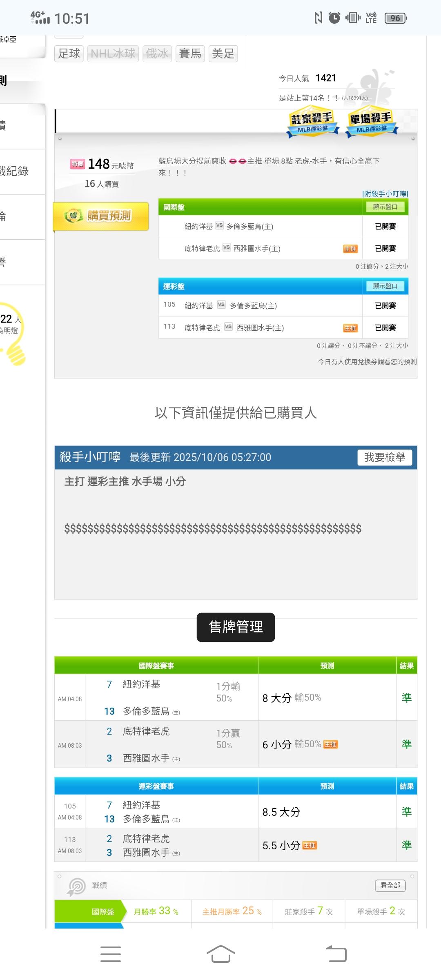Tap 主推 badge next to 6 小分

coord(331,744)
